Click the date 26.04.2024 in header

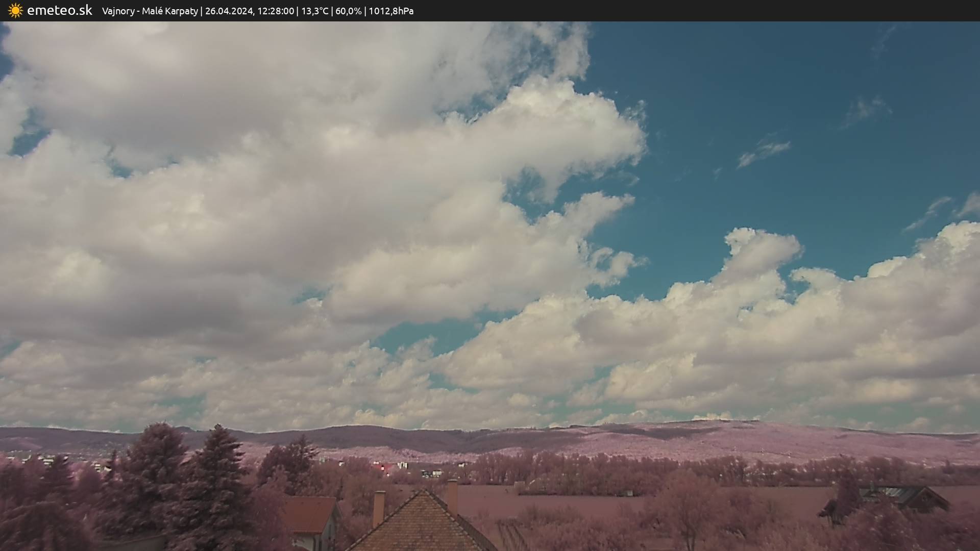click(229, 11)
